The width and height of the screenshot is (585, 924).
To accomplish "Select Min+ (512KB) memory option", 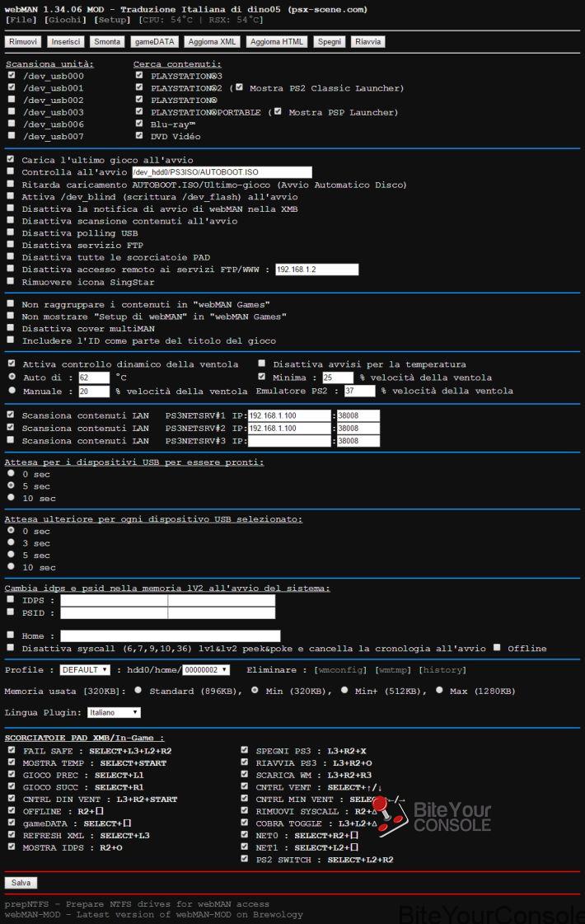I will coord(344,690).
